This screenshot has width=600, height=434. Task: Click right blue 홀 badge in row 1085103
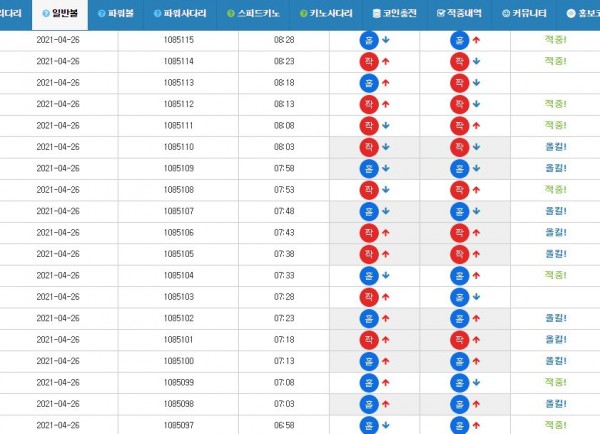[460, 297]
